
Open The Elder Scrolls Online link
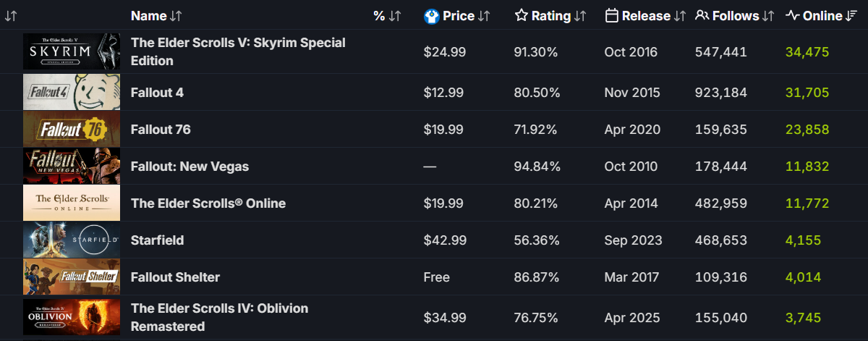click(208, 203)
